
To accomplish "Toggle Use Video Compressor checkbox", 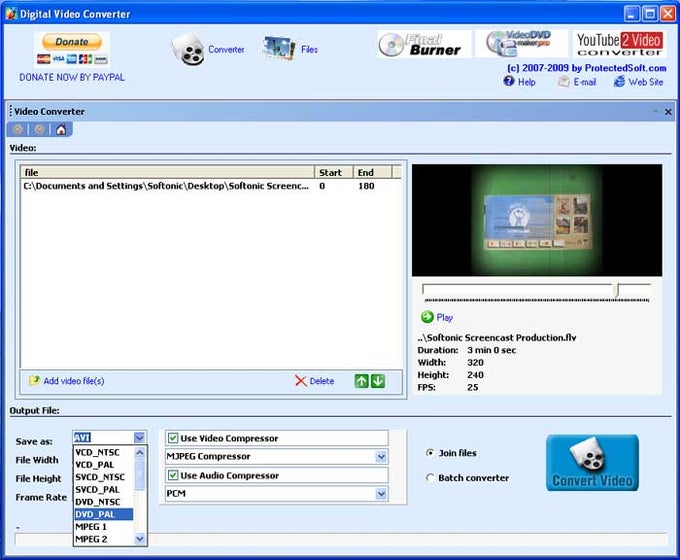I will tap(173, 438).
